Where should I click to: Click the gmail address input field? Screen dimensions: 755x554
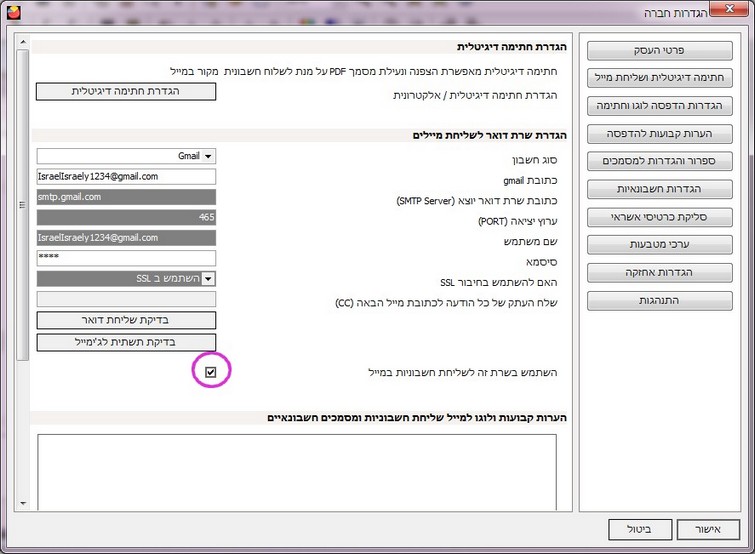click(126, 177)
